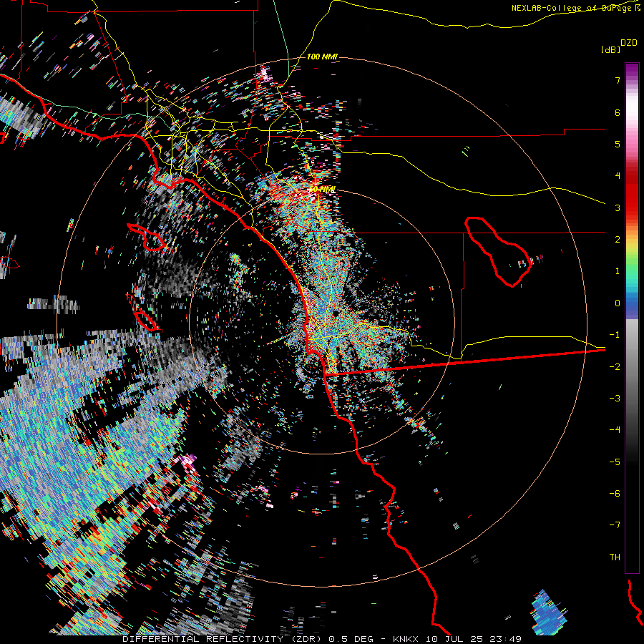
Task: Select the -7 value on the scale
Action: tap(615, 525)
